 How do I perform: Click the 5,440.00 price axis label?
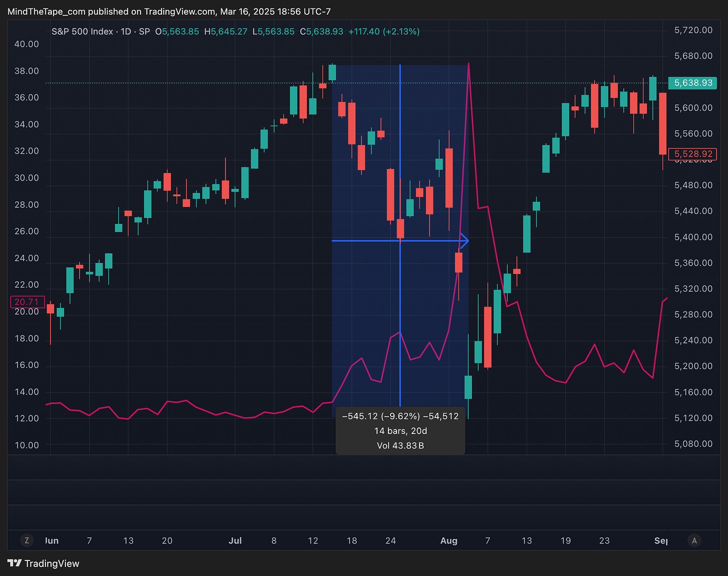[x=693, y=211]
